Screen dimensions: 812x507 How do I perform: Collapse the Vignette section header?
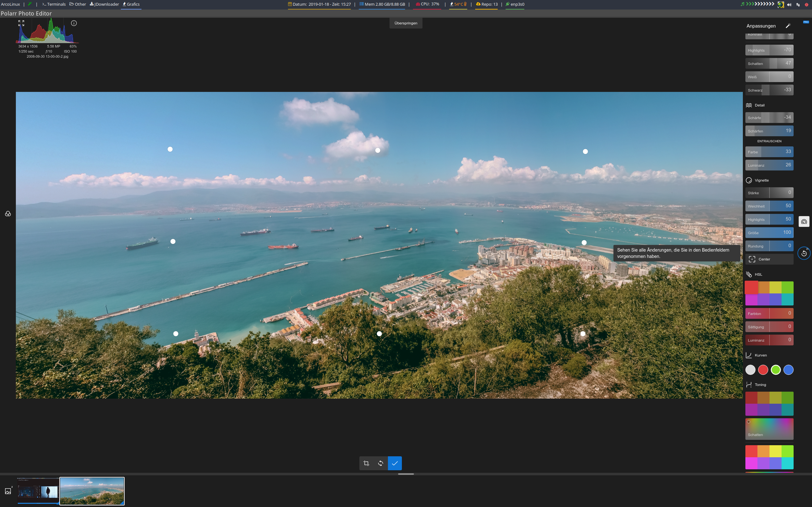[x=761, y=180]
